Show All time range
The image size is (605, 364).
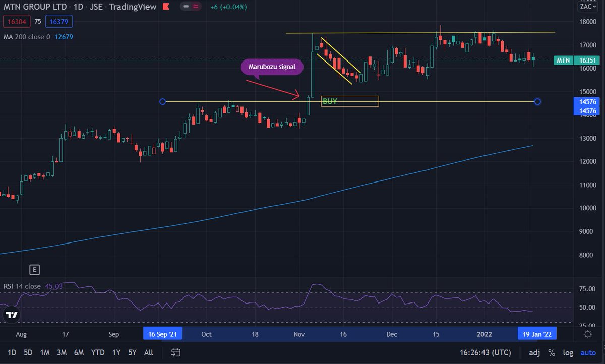pyautogui.click(x=149, y=352)
